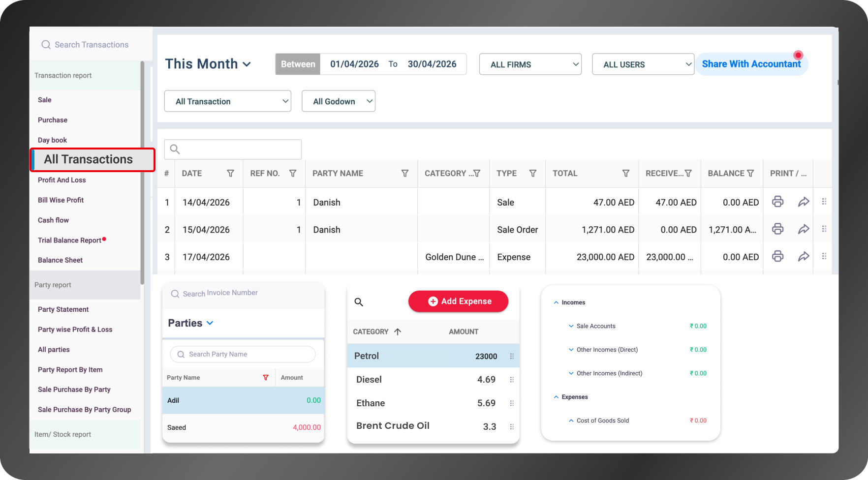Open the Purchase report
Image resolution: width=868 pixels, height=480 pixels.
53,120
